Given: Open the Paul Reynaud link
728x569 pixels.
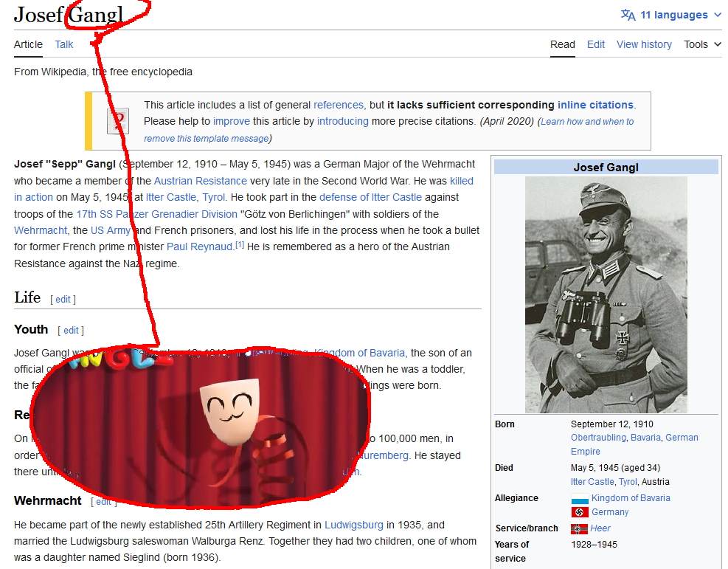Looking at the screenshot, I should point(199,246).
